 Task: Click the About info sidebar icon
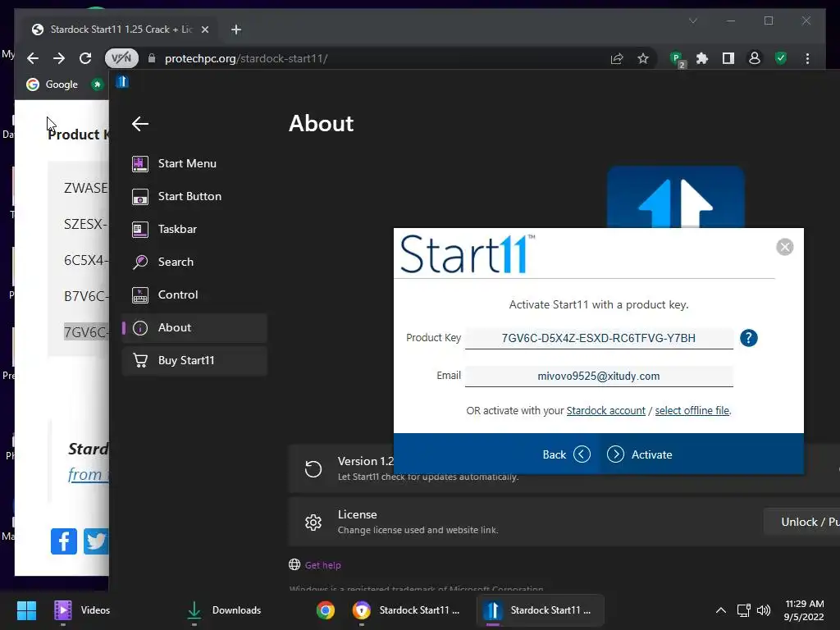(139, 328)
